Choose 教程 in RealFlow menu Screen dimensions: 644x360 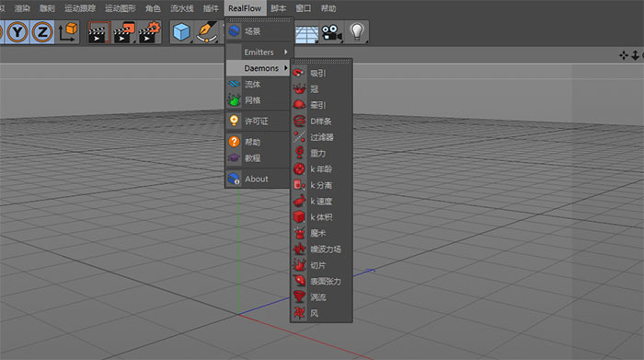[258, 158]
